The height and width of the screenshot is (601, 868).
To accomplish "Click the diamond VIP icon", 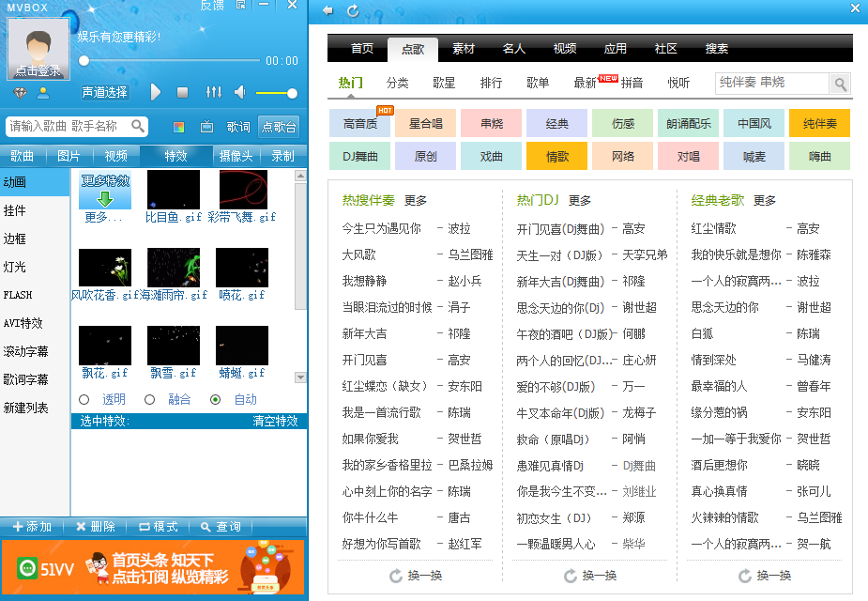I will (21, 92).
